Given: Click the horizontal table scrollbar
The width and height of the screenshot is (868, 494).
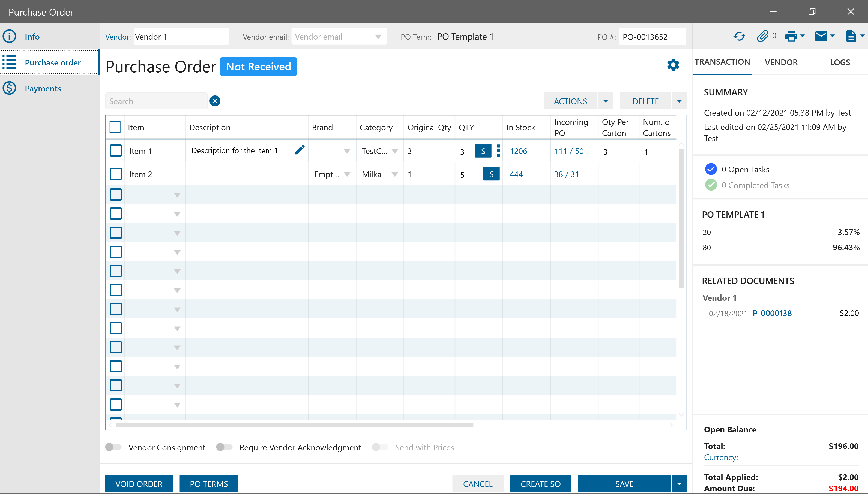Looking at the screenshot, I should (294, 425).
